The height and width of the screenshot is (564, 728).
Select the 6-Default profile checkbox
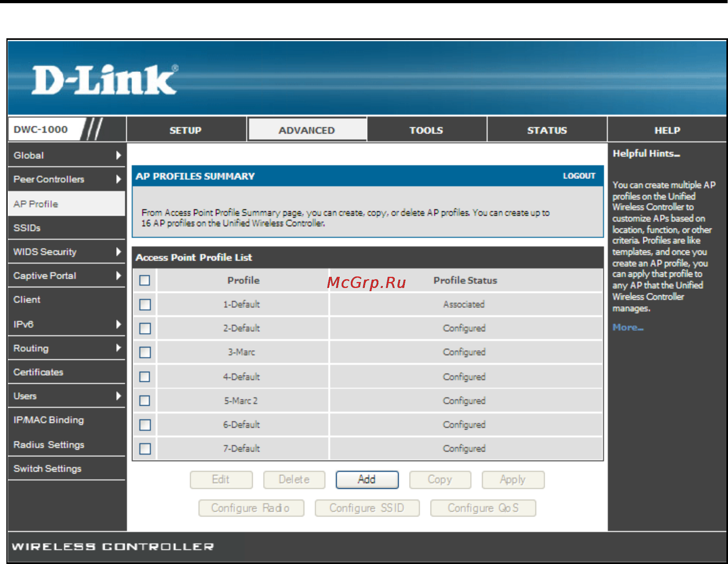pyautogui.click(x=145, y=425)
